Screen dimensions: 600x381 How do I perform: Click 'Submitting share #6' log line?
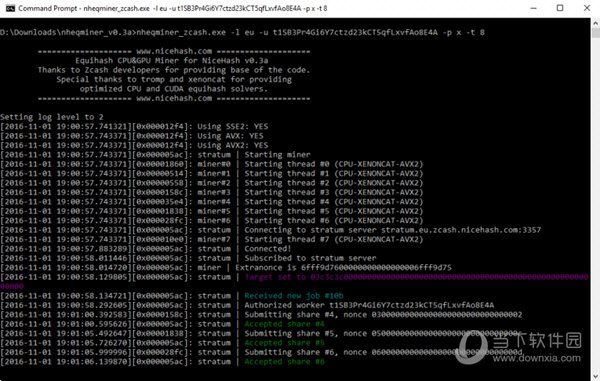[262, 352]
